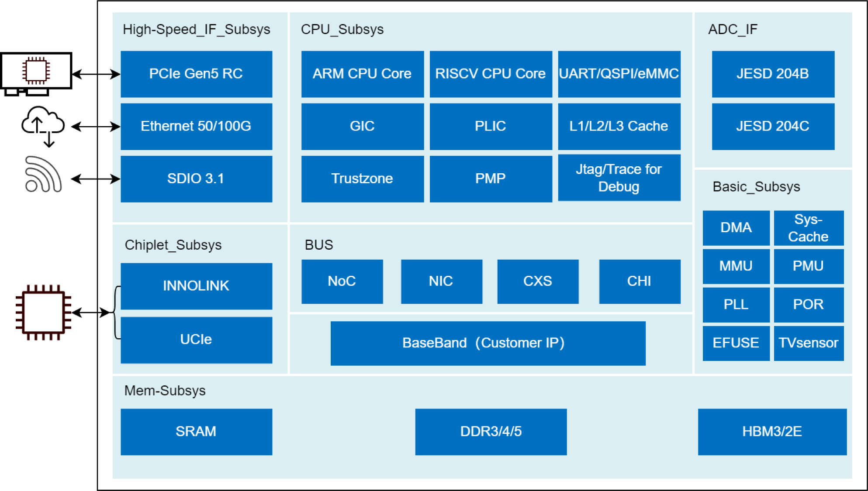Select the NoC bus block
The width and height of the screenshot is (868, 491).
(342, 282)
